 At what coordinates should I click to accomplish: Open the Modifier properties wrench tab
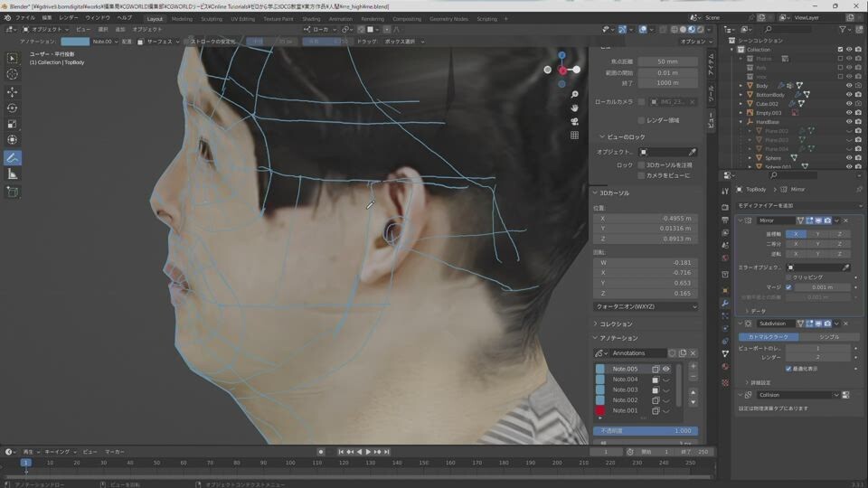point(725,304)
